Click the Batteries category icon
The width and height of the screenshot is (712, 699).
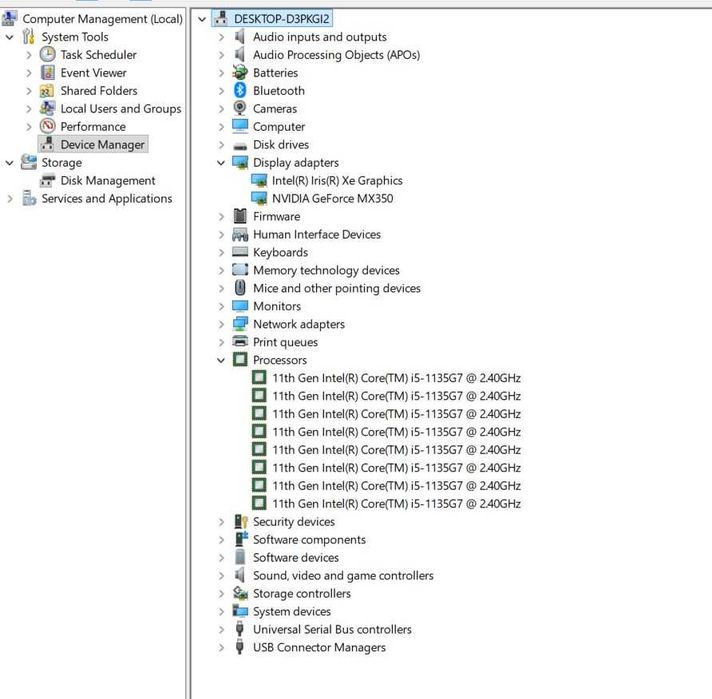coord(240,72)
